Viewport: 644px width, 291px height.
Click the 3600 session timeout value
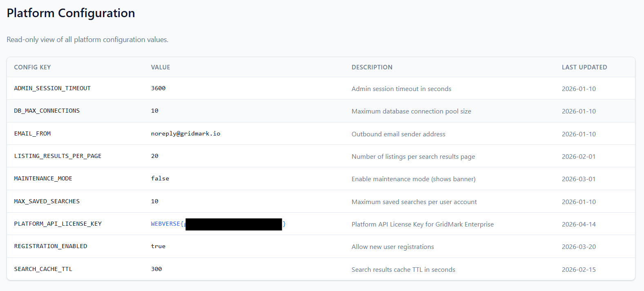(x=158, y=88)
